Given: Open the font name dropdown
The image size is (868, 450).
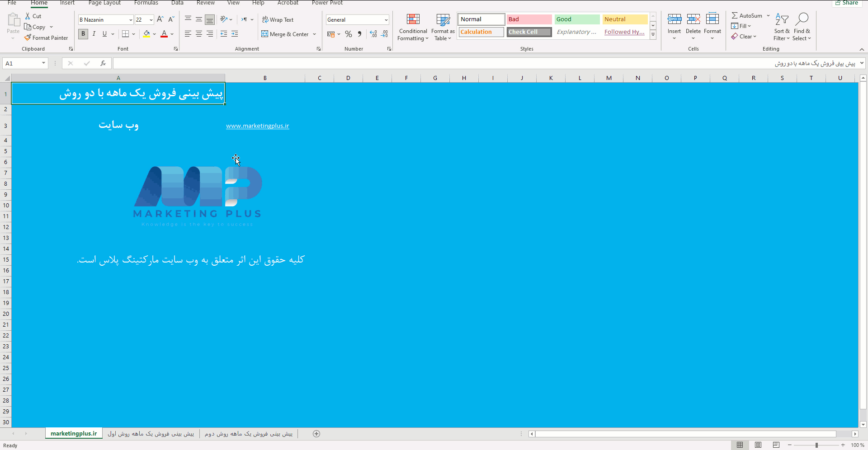Looking at the screenshot, I should (131, 20).
